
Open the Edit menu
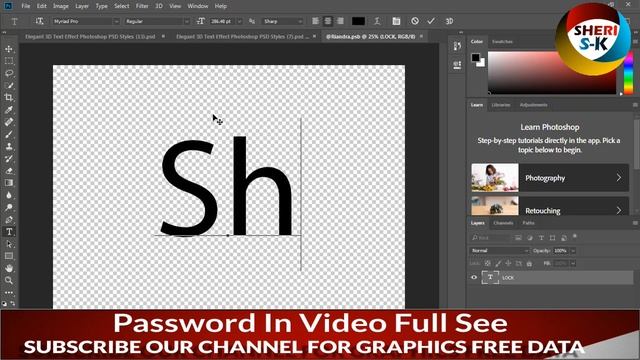pyautogui.click(x=42, y=6)
